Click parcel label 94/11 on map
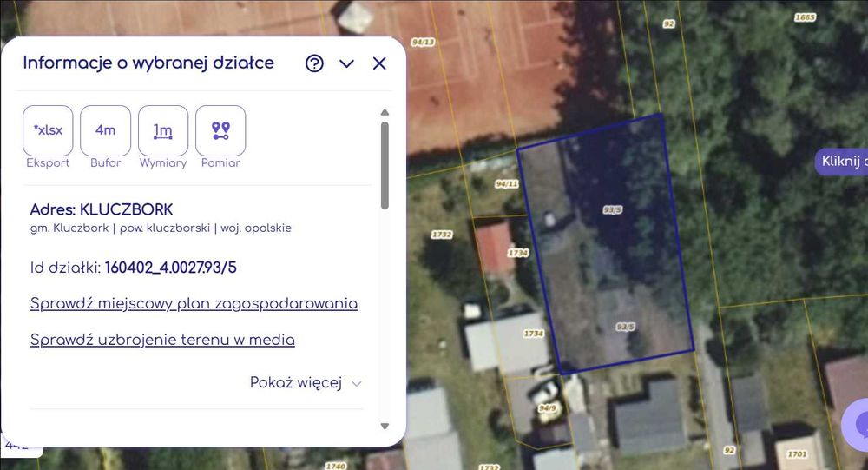Viewport: 868px width, 470px height. coord(507,184)
